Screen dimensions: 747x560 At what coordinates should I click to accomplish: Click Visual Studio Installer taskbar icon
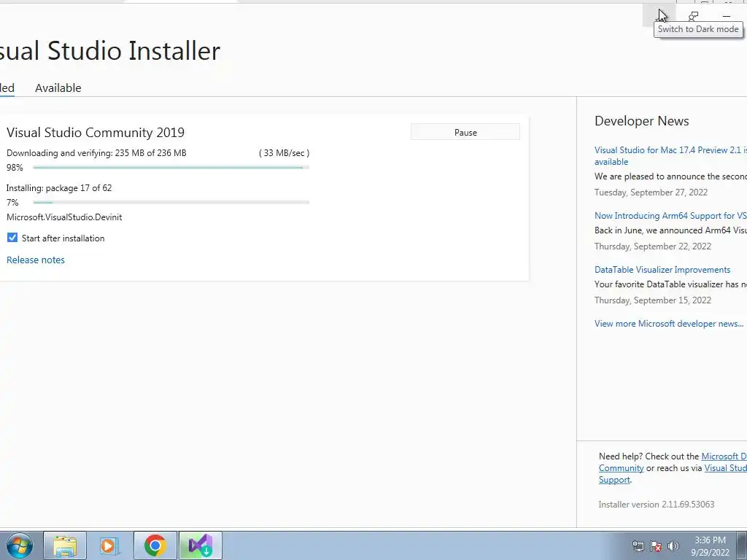(x=200, y=545)
